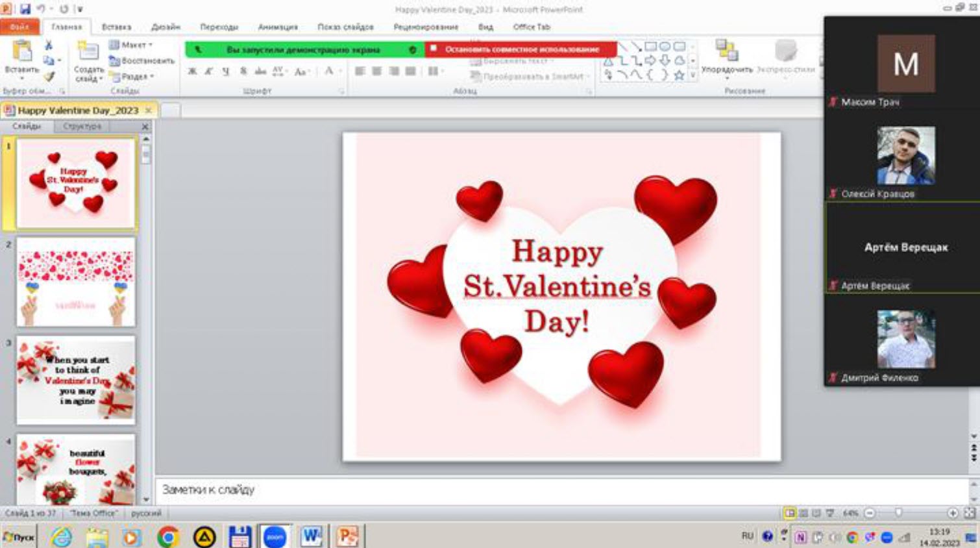Click the Paste (Вставить) clipboard icon
This screenshot has height=548, width=980.
pos(21,52)
